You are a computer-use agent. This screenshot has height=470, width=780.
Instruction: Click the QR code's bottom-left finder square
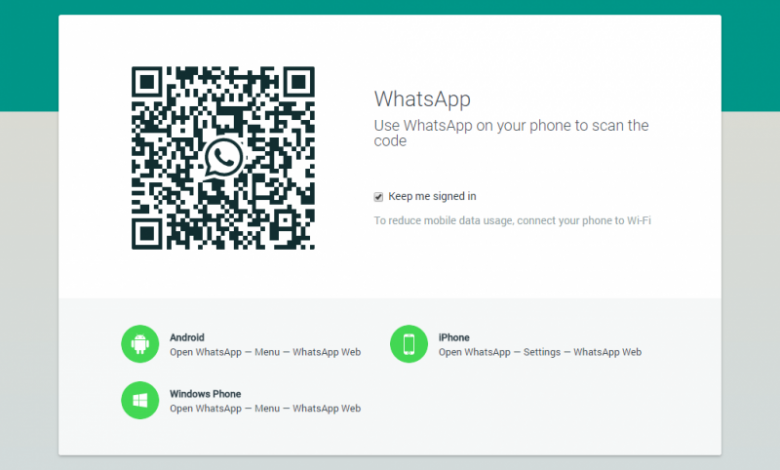tap(149, 232)
